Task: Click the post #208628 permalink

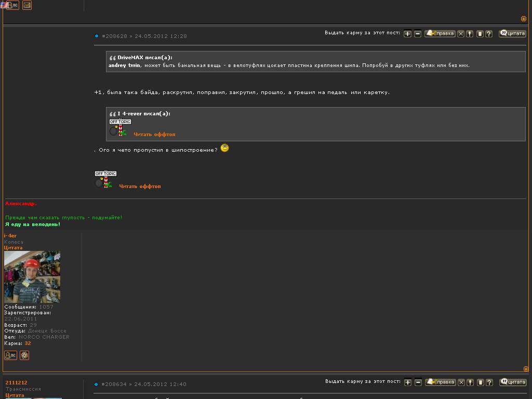Action: 114,36
